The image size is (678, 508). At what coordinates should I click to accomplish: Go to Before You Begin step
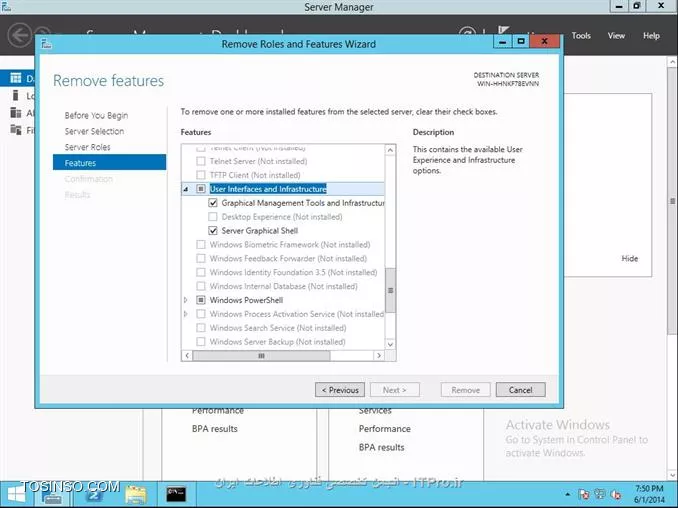click(x=96, y=115)
